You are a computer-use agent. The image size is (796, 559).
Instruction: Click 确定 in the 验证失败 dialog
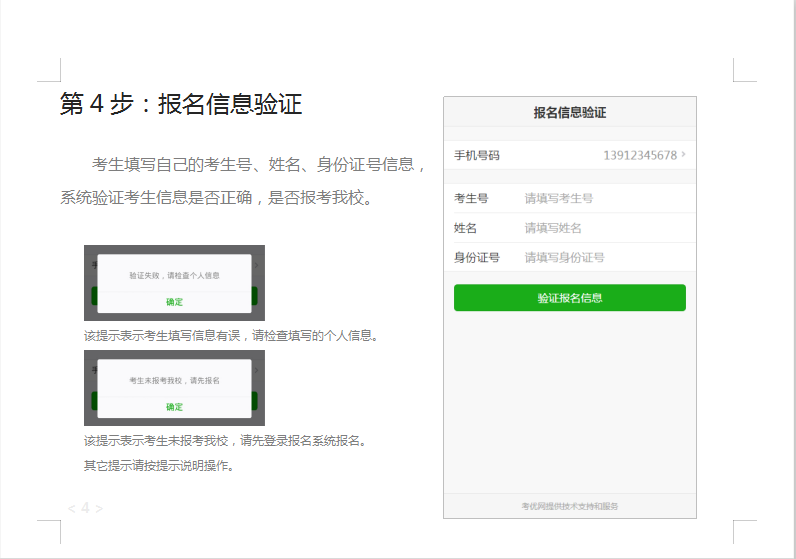click(x=174, y=301)
